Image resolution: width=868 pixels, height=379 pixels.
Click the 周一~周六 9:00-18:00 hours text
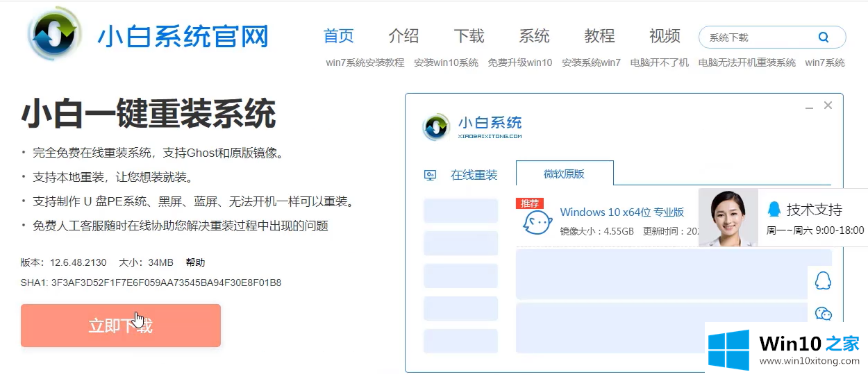coord(815,230)
